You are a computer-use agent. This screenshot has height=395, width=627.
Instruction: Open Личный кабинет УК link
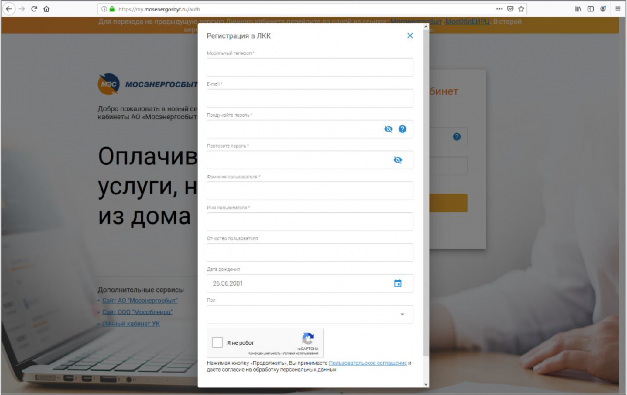click(x=131, y=323)
